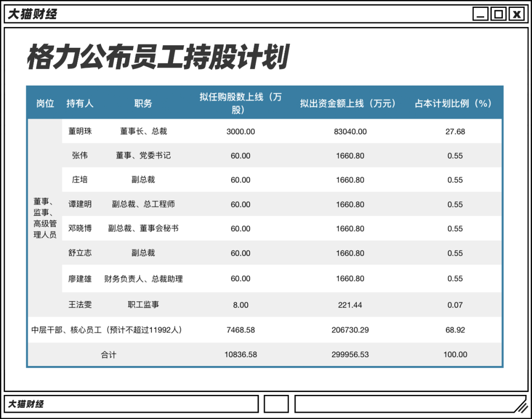532x419 pixels.
Task: Click the total shares 10836.58
Action: [240, 355]
